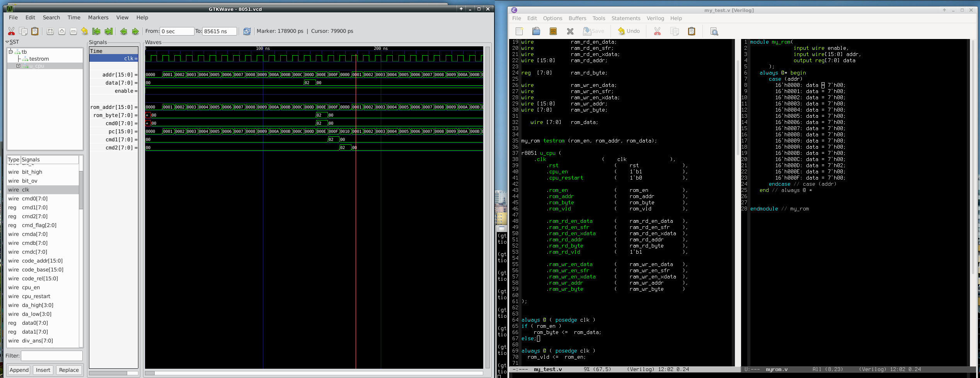Click the Paste clipboard icon in GTKWave toolbar

tap(35, 31)
